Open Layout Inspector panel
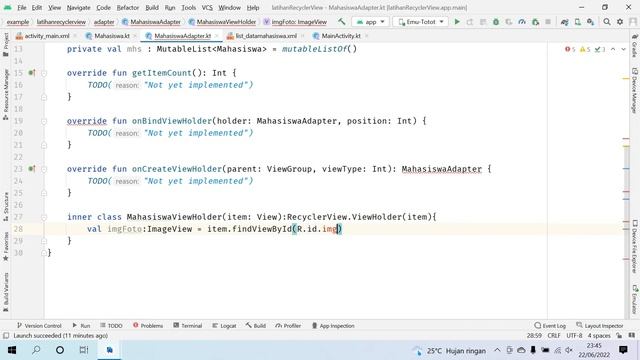 click(600, 326)
